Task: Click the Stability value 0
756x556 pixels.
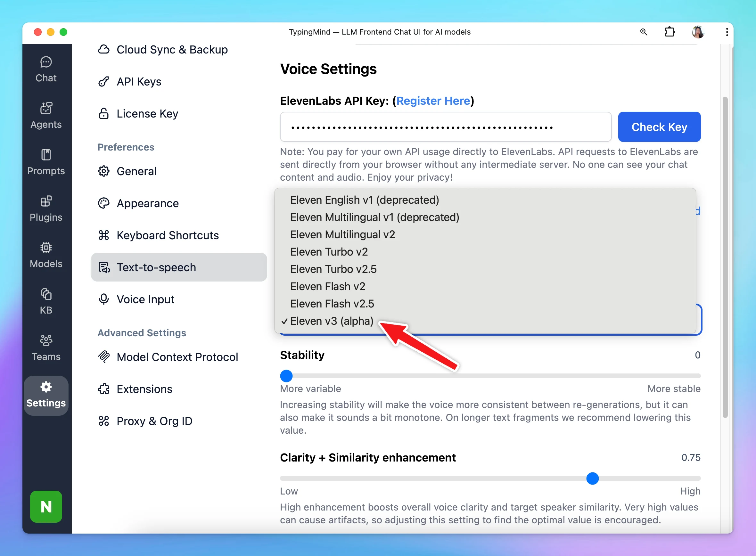Action: pos(697,355)
